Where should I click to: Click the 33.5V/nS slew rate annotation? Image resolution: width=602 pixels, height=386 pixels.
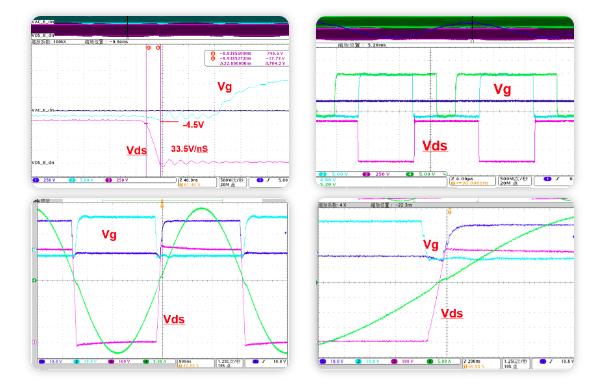189,149
